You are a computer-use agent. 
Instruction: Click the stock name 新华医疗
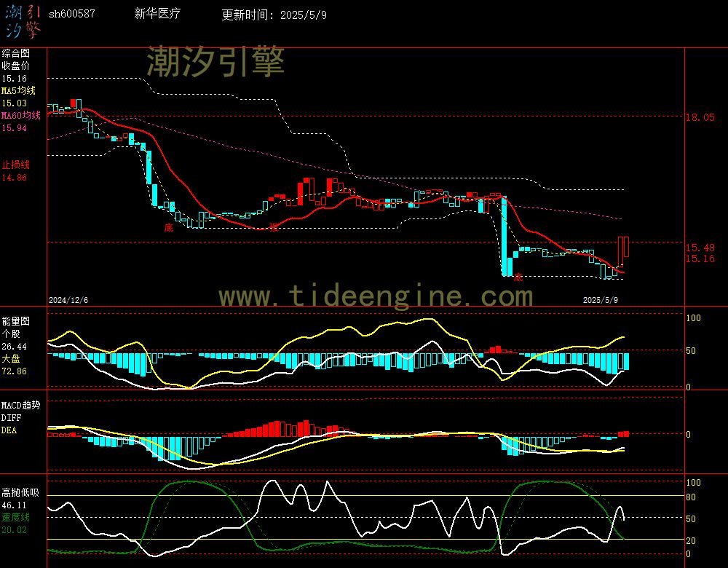click(157, 13)
